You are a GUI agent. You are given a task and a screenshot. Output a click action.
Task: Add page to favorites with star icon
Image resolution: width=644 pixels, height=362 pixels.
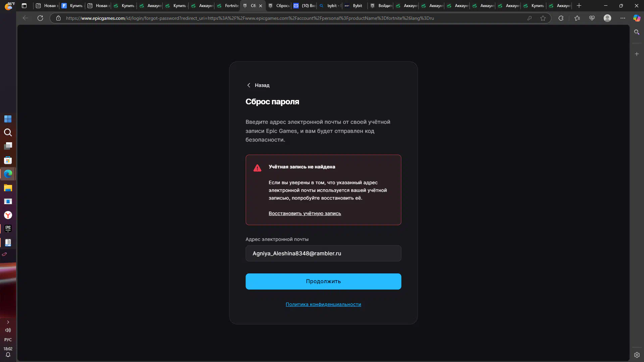point(543,18)
